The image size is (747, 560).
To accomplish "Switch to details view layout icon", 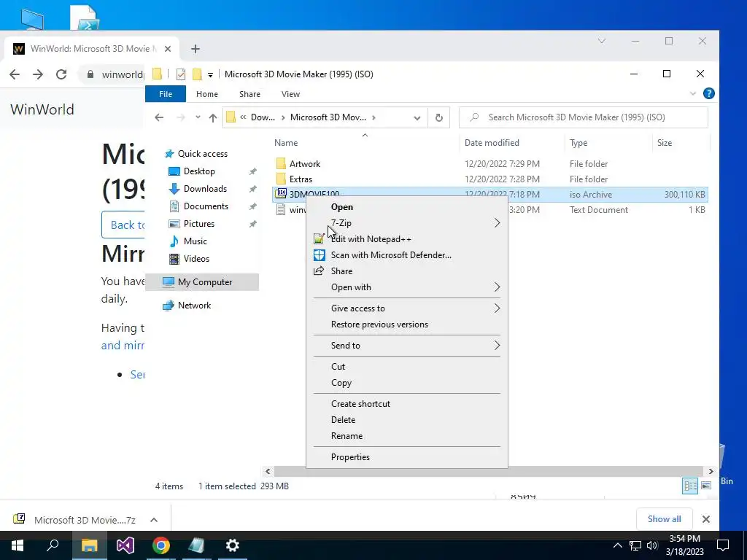I will coord(690,486).
